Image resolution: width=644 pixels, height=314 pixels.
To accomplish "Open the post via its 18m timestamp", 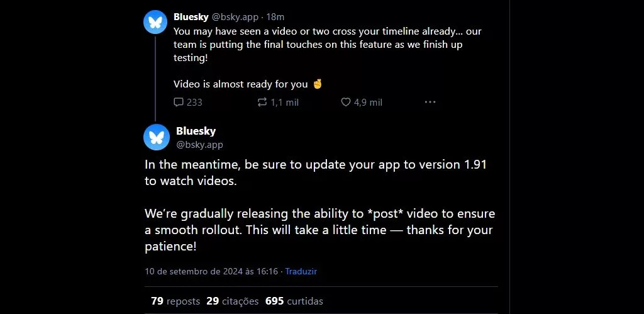I will tap(275, 17).
